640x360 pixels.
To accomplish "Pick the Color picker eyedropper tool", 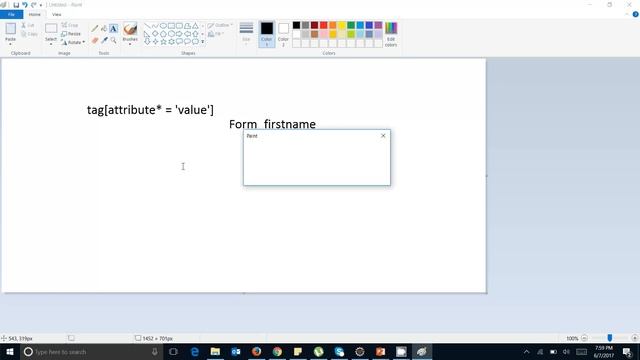I will tap(104, 40).
